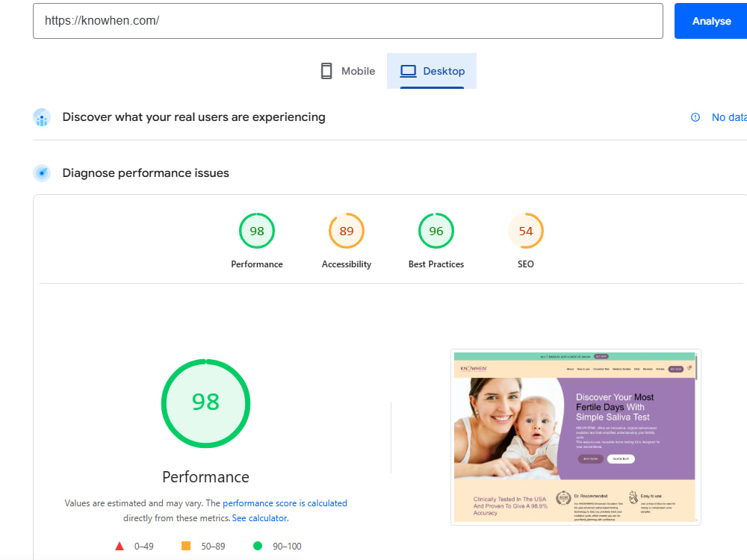This screenshot has width=747, height=560.
Task: Open the performance score is calculated link
Action: [285, 503]
